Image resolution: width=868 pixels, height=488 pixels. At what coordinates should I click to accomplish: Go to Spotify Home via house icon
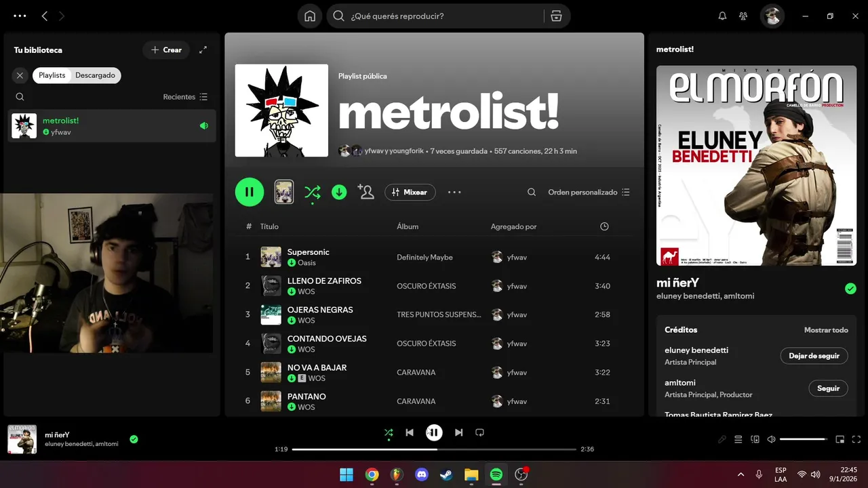pyautogui.click(x=310, y=16)
